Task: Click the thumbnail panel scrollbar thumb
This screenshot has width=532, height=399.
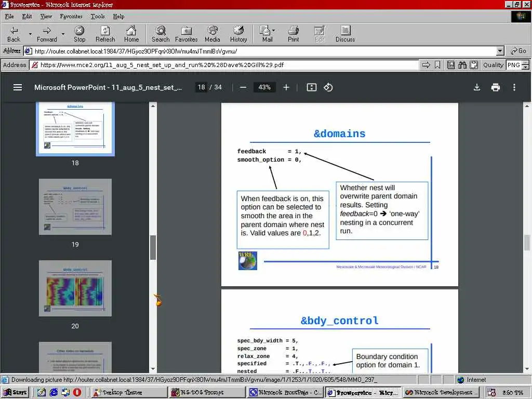Action: (x=153, y=247)
